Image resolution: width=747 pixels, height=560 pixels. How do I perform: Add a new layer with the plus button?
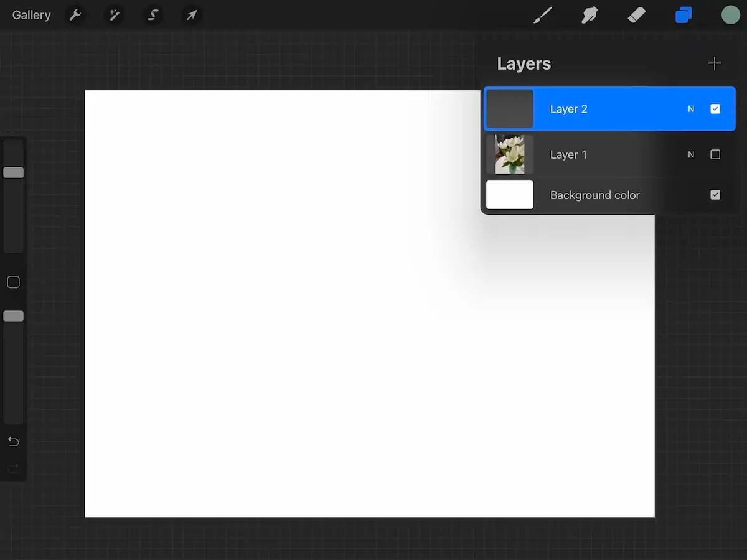point(715,63)
